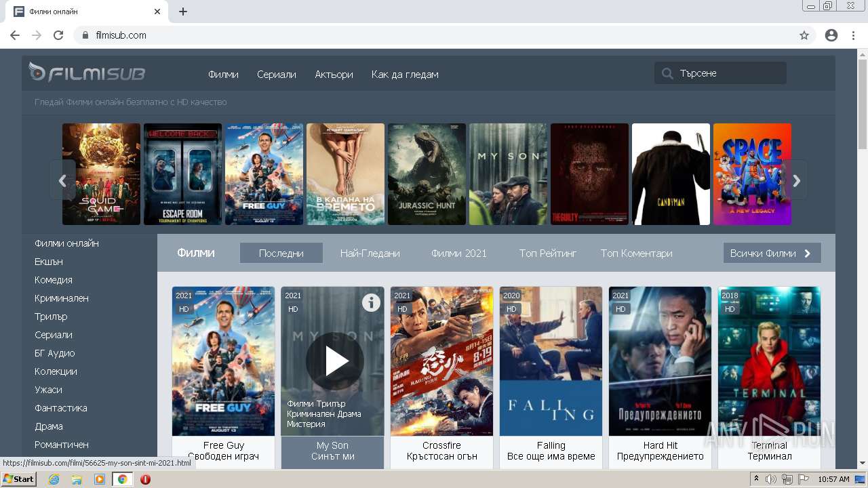Click taskbar clock 10:57 AM
The height and width of the screenshot is (488, 868).
click(x=833, y=479)
